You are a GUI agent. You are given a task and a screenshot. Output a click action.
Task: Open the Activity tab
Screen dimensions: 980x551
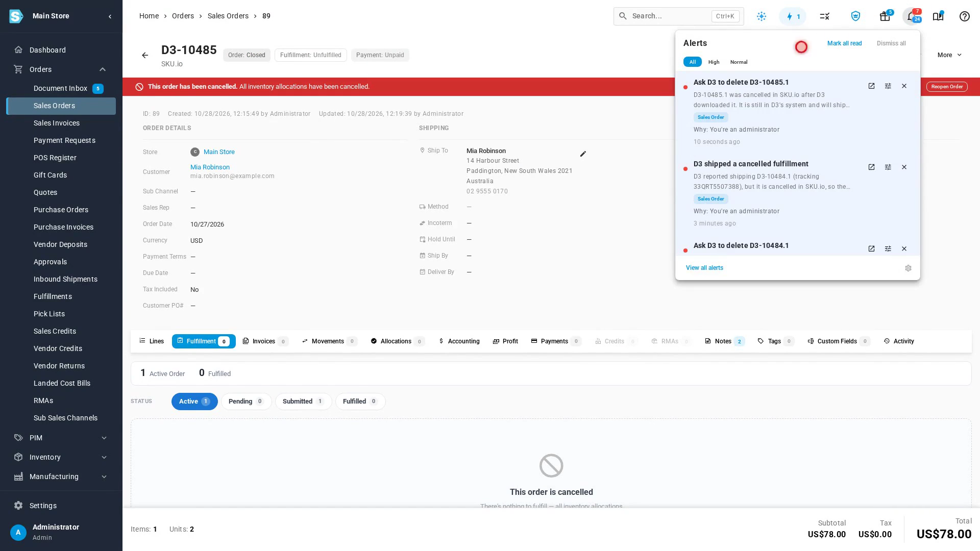point(899,341)
